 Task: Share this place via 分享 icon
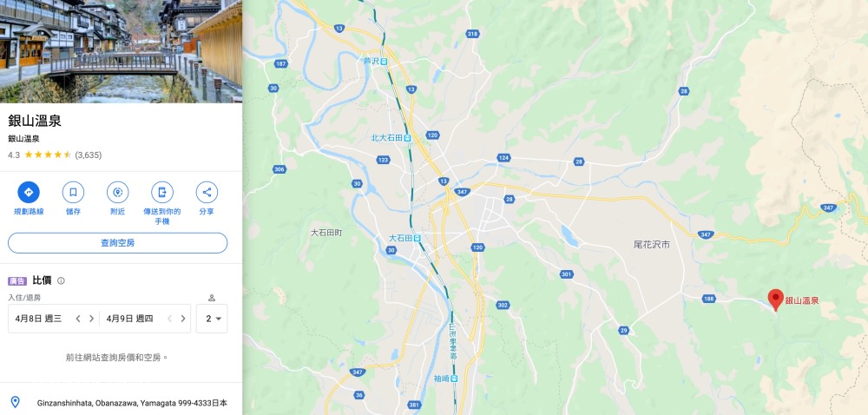tap(207, 192)
